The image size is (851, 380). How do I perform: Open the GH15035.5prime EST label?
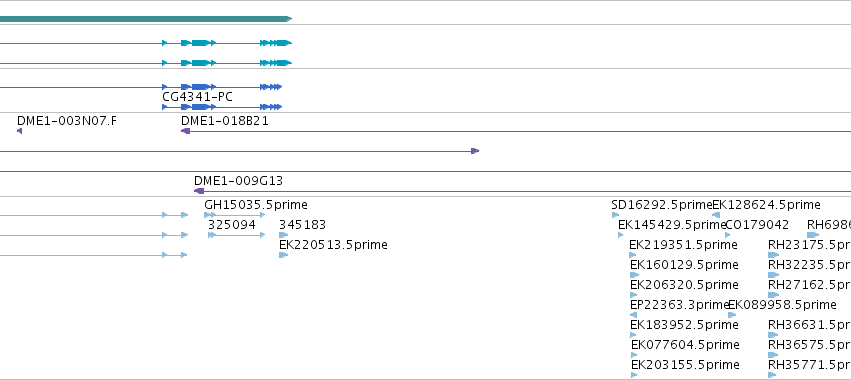[x=256, y=205]
